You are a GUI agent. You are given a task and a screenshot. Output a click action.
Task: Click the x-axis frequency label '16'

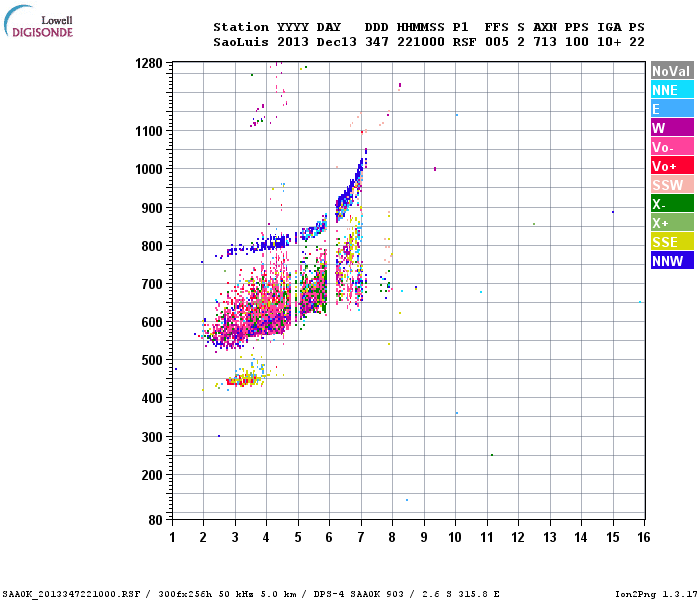[644, 537]
